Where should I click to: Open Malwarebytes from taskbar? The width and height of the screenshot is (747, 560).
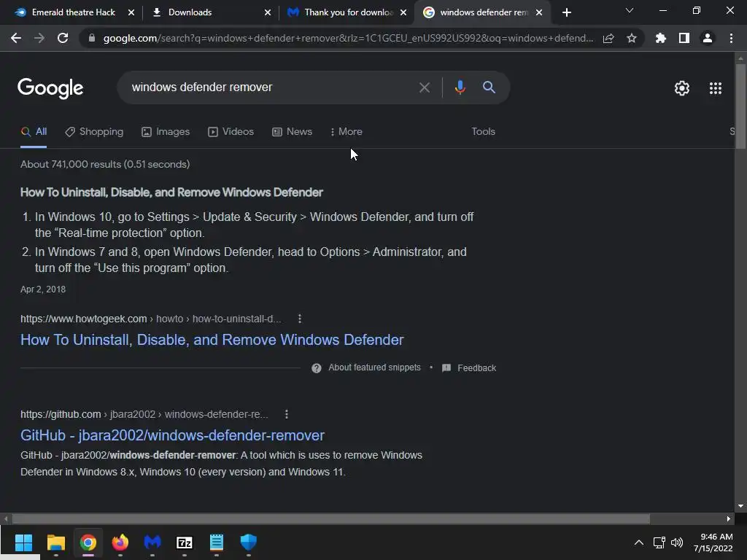(x=152, y=542)
